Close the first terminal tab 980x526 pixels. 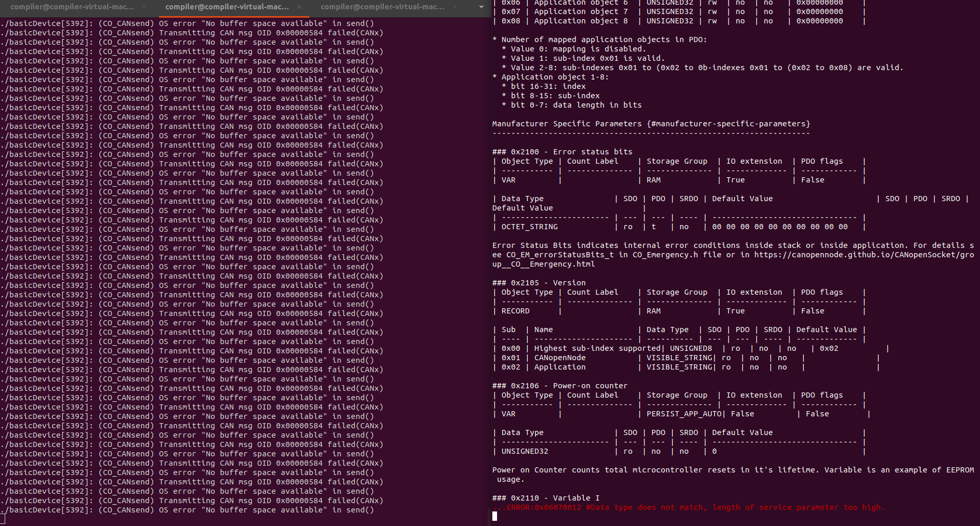click(143, 7)
